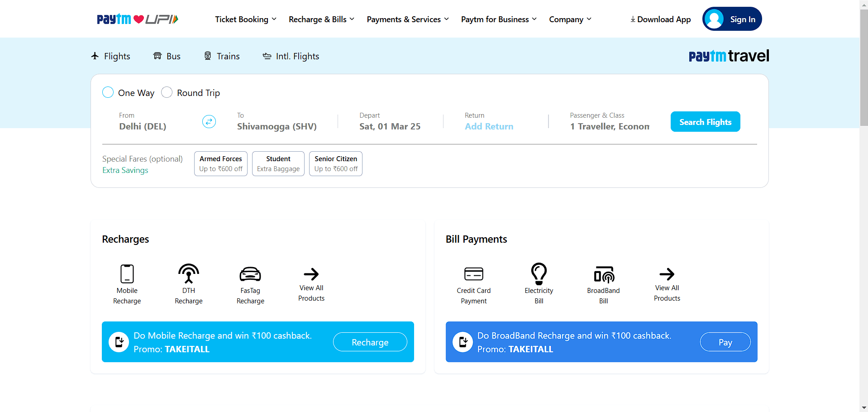The width and height of the screenshot is (868, 412).
Task: Click the Mobile Recharge icon
Action: [x=127, y=274]
